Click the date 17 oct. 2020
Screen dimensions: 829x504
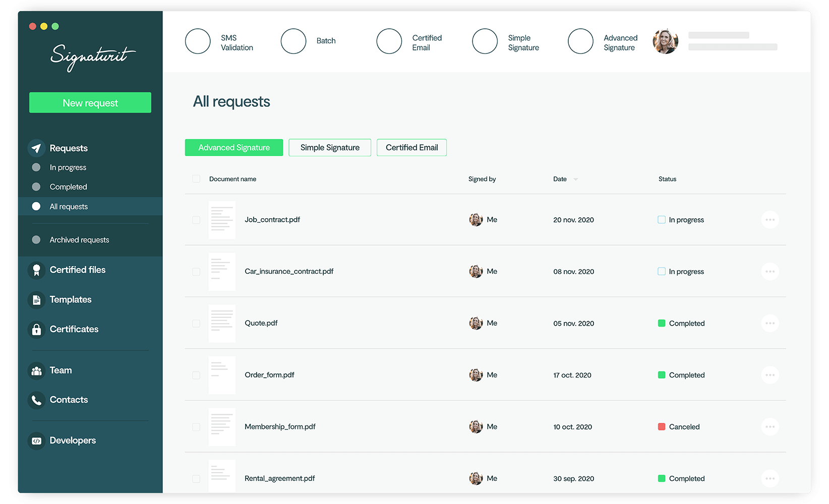[572, 375]
